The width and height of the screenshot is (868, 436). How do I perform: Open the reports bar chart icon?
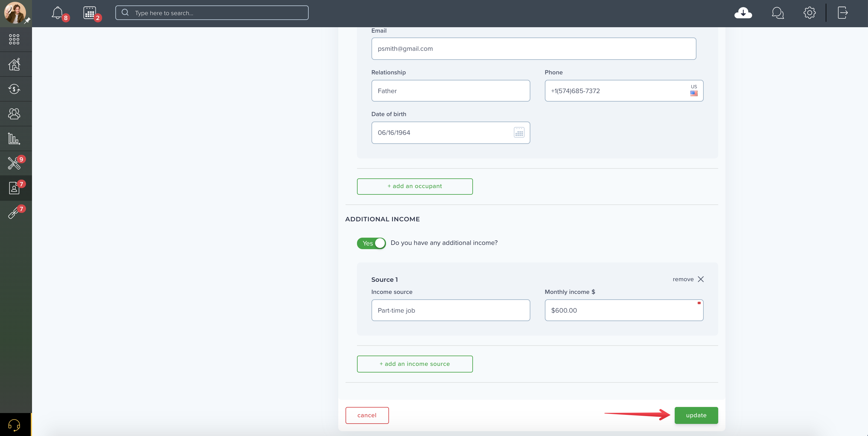coord(14,138)
